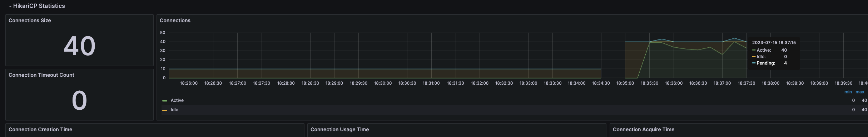868x137 pixels.
Task: Click the 18:32:00 time axis label
Action: click(480, 83)
